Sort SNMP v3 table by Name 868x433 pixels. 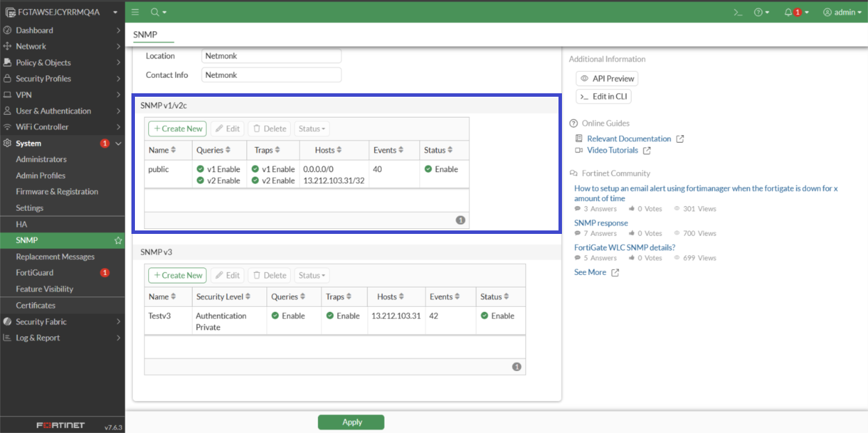point(162,297)
